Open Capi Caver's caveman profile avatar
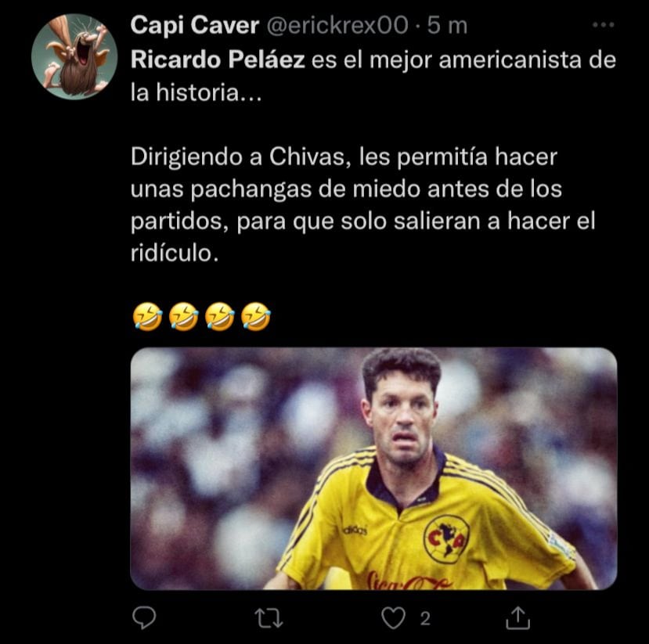 click(x=74, y=56)
